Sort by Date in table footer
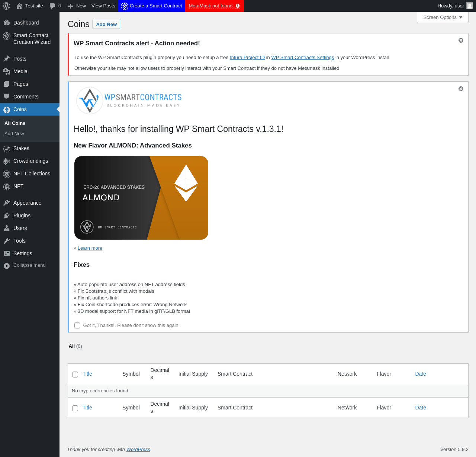This screenshot has width=476, height=457. point(421,408)
